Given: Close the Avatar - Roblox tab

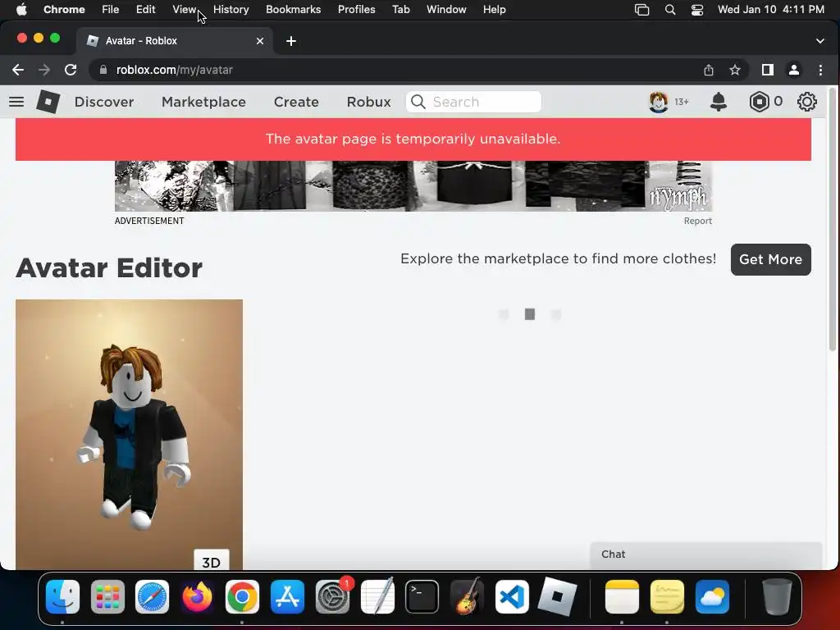Looking at the screenshot, I should [260, 41].
